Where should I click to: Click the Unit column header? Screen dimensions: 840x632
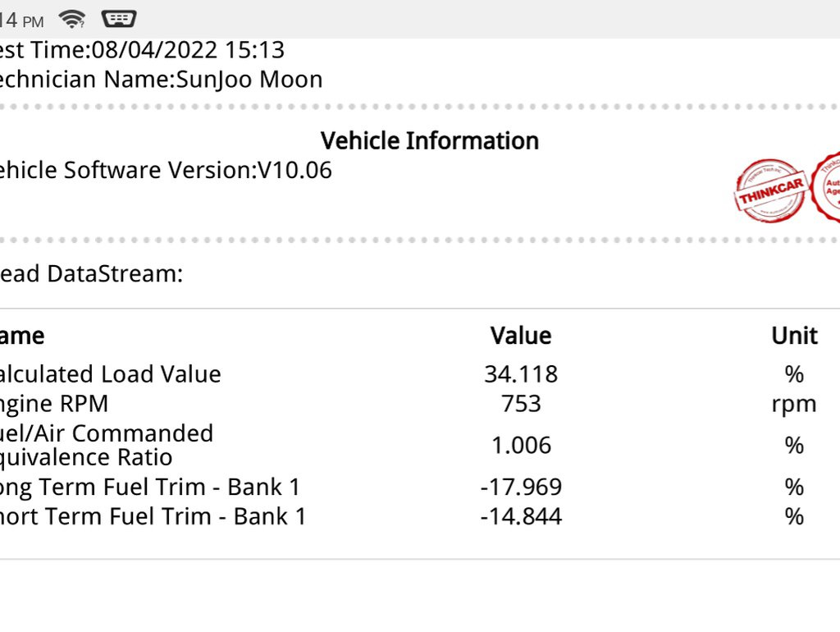click(x=794, y=336)
